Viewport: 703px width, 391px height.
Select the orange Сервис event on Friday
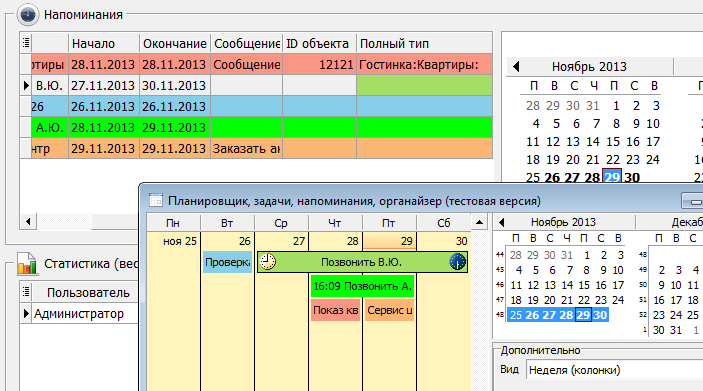389,310
